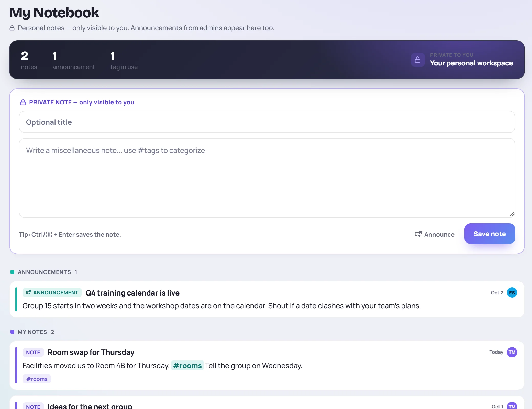Click the workspace lock icon in the banner
This screenshot has width=532, height=409.
pos(418,60)
